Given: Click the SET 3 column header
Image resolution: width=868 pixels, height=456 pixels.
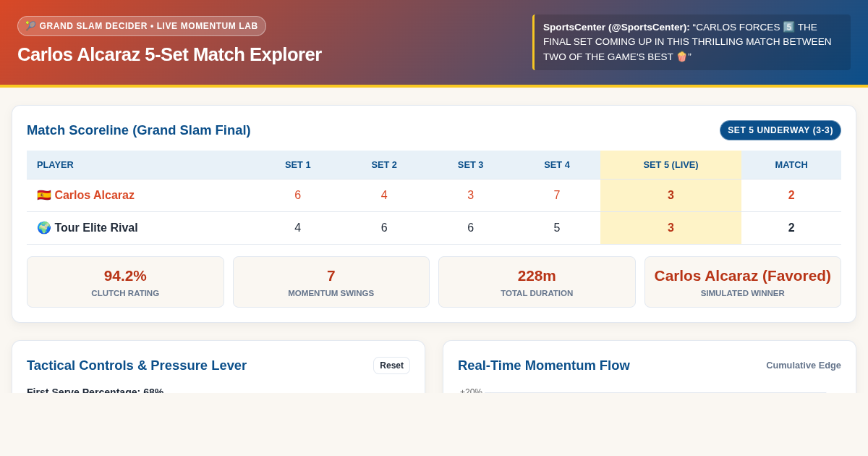Looking at the screenshot, I should click(470, 165).
